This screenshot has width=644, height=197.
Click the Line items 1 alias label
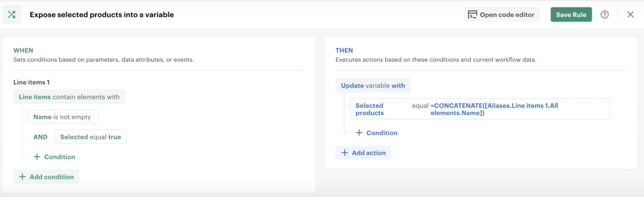click(31, 82)
